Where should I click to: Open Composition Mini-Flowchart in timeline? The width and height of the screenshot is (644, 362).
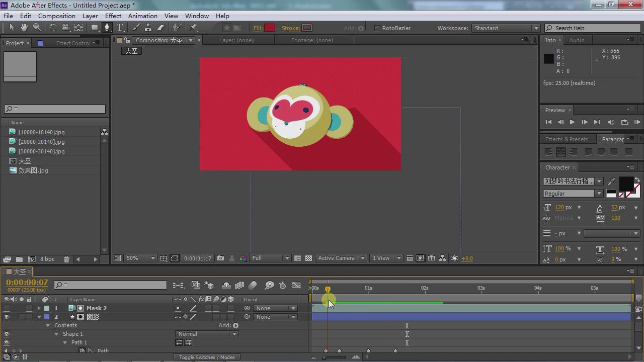tap(178, 286)
